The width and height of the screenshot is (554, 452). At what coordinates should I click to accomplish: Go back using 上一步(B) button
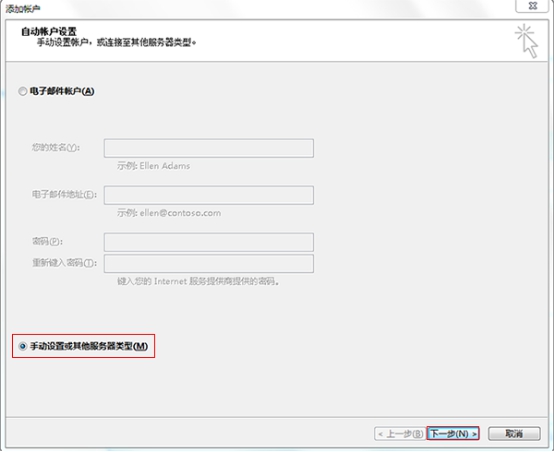(400, 433)
